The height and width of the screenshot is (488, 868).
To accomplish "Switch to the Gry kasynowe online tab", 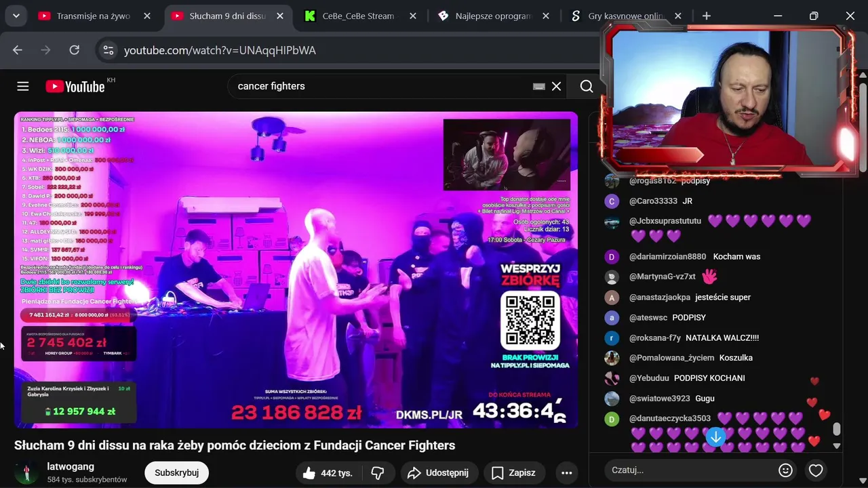I will pyautogui.click(x=627, y=16).
